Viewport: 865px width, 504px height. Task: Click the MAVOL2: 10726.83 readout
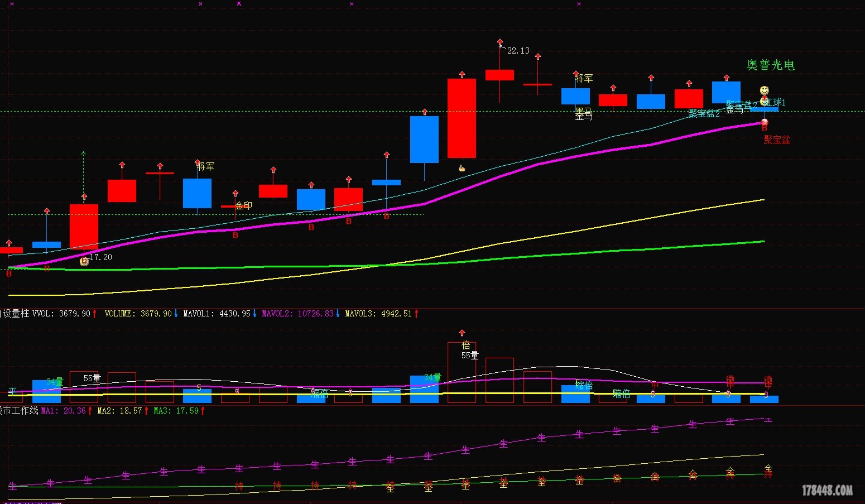click(x=298, y=314)
